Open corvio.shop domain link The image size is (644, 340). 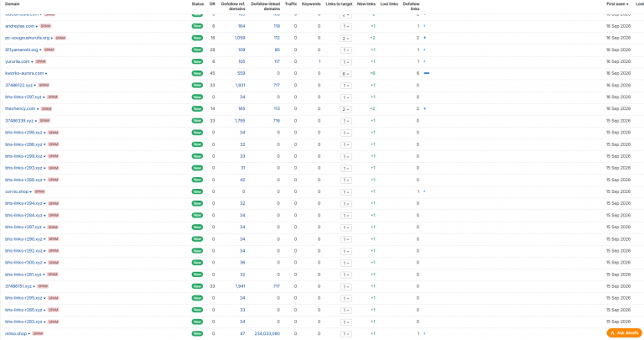pyautogui.click(x=17, y=191)
